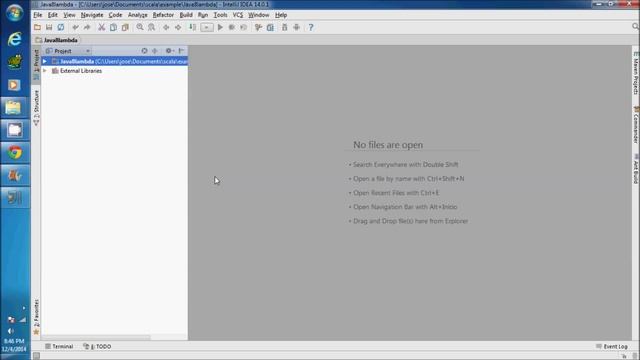Click the Run with Coverage icon

(x=244, y=27)
